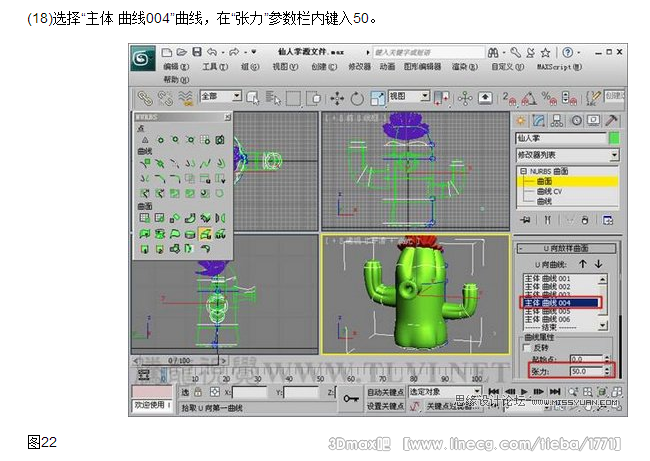Click curve list scrollbar down arrow
Viewport: 650px width, 461px height.
click(603, 326)
